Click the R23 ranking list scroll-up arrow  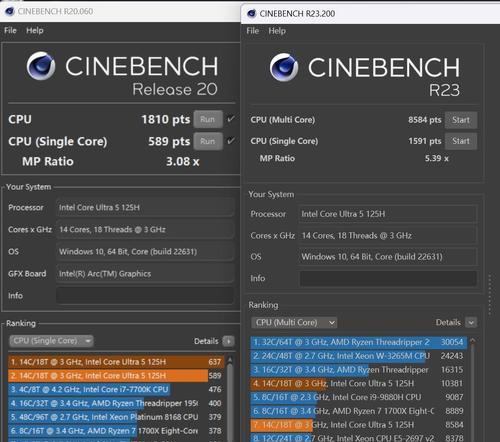(472, 341)
